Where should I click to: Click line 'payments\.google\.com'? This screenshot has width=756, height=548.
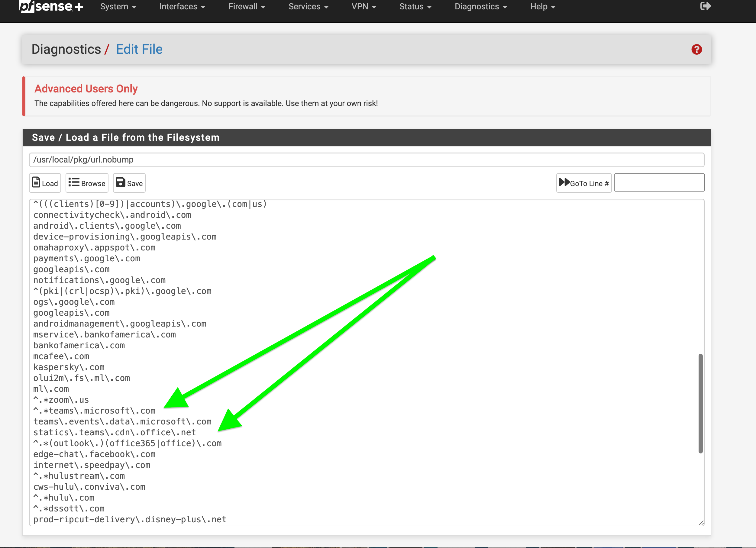(87, 259)
